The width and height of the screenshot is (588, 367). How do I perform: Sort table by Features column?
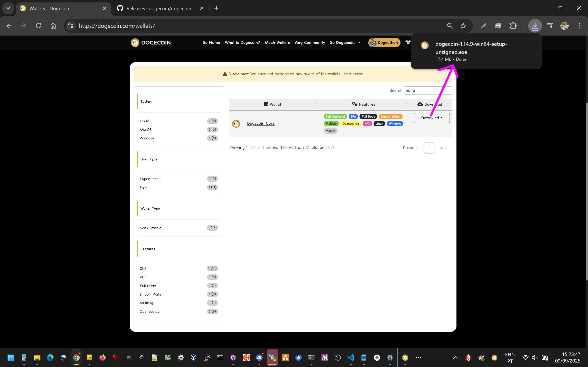(x=364, y=104)
